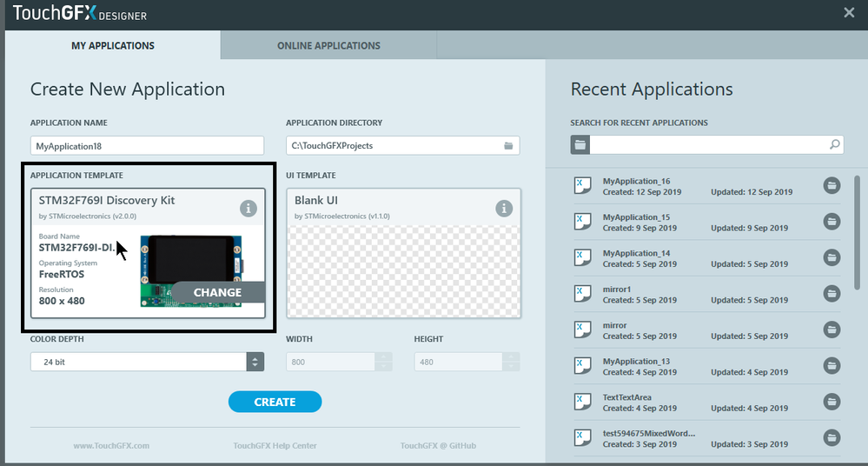Click the FreeRTOS operating system text
Screen dimensions: 868x466
62,274
